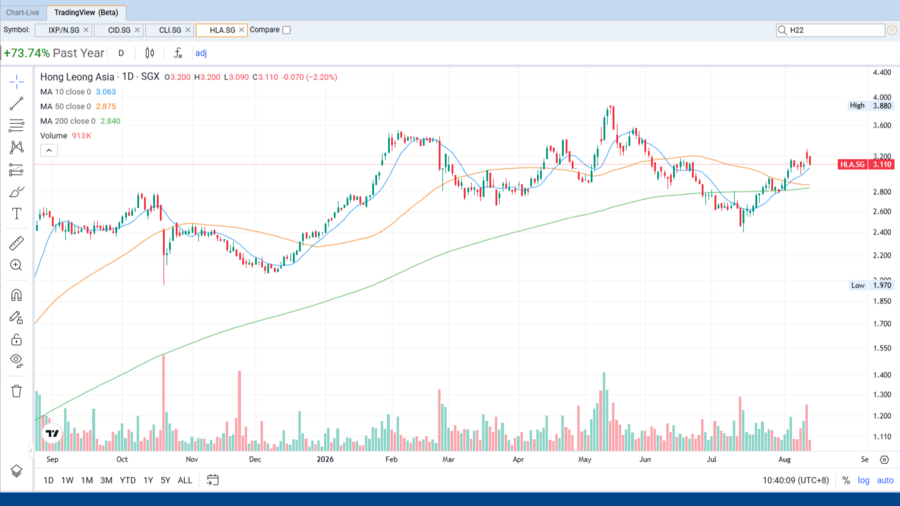900x506 pixels.
Task: Click the High 3.880 price label
Action: coord(871,106)
